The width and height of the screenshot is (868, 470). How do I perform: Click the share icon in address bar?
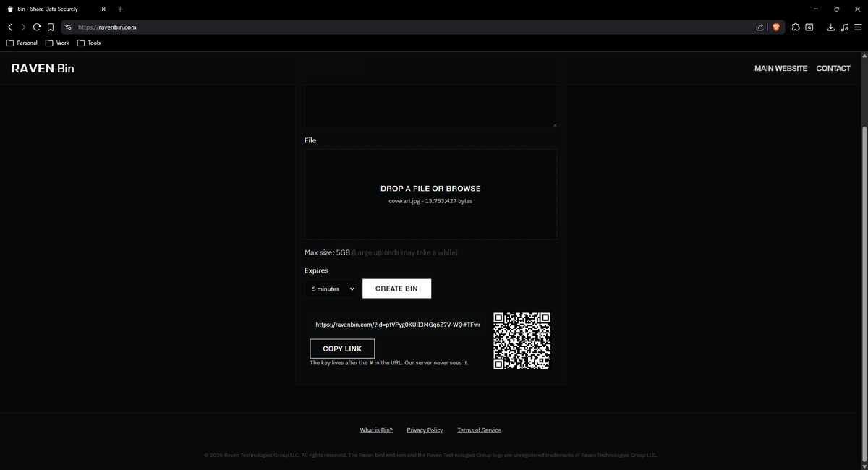coord(759,27)
